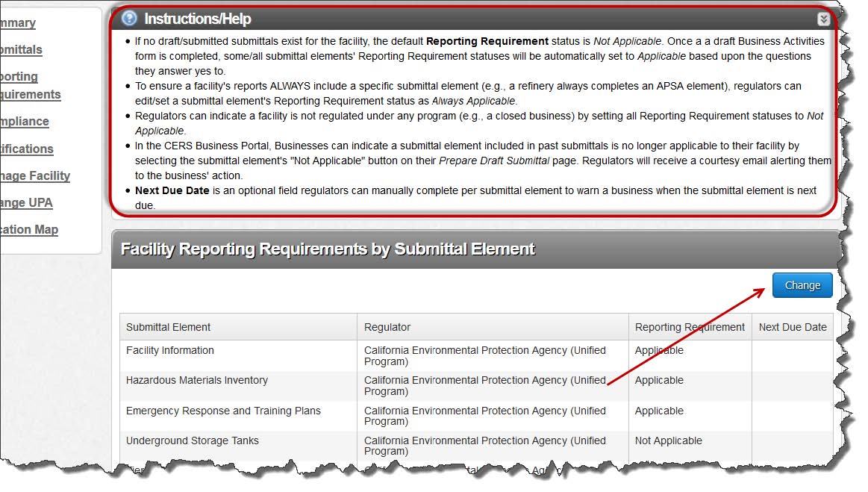Click the bold Next Due Date help text
The image size is (868, 492).
pos(172,190)
